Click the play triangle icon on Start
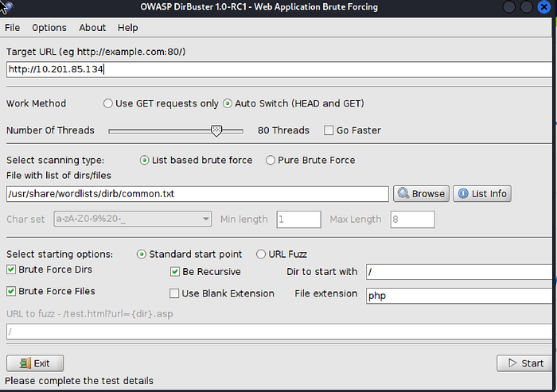 [x=512, y=363]
